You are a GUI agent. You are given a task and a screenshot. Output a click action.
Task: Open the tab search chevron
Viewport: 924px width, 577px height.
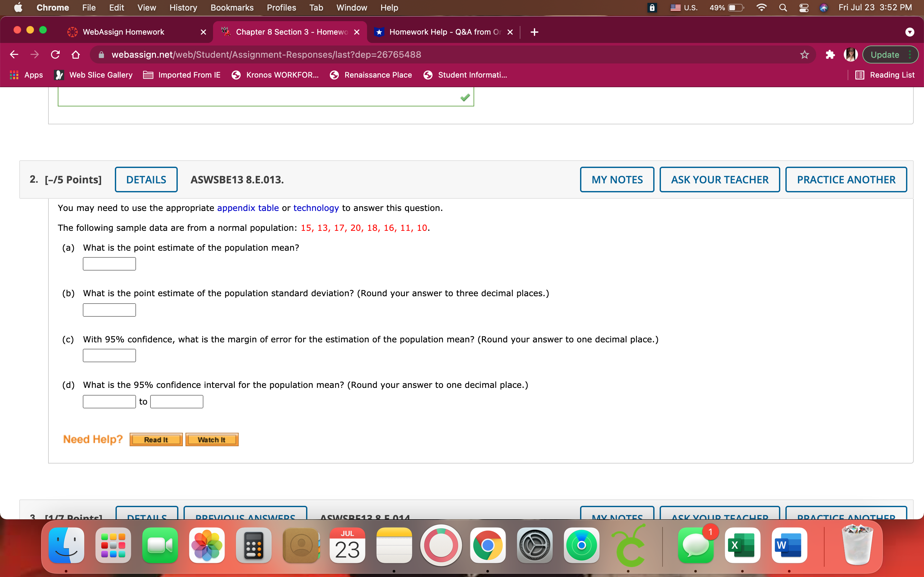910,32
